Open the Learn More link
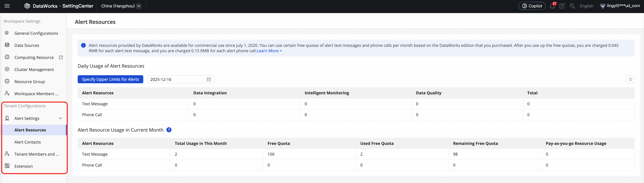Viewport: 644px width, 183px height. point(269,51)
